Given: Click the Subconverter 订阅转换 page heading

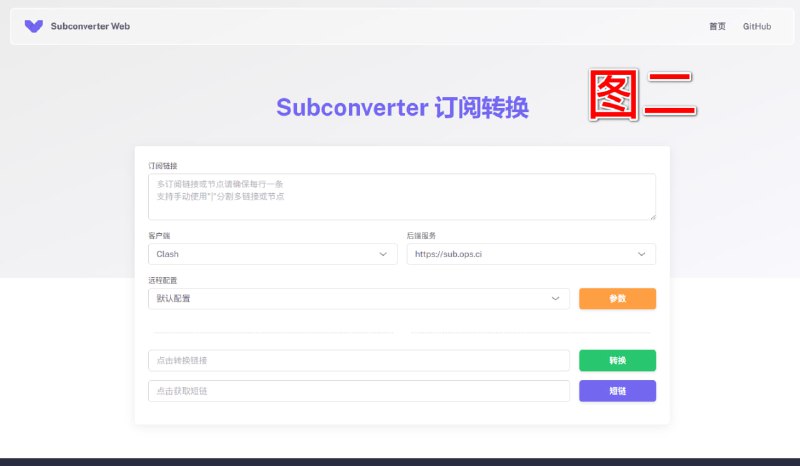Looking at the screenshot, I should point(403,108).
